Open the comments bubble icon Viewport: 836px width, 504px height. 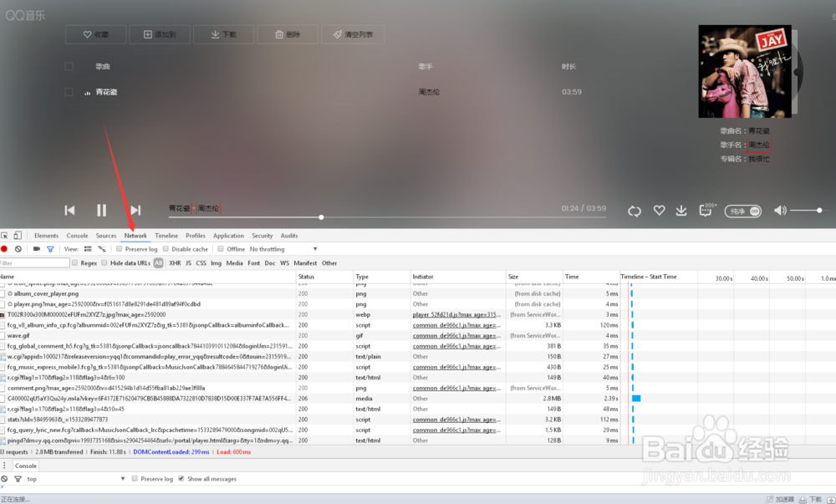tap(706, 211)
